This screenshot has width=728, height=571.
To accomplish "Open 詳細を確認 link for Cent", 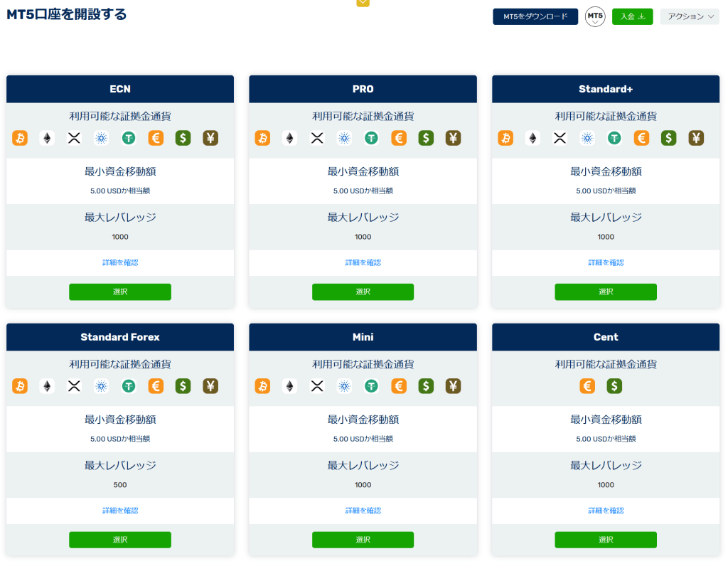I will point(606,511).
